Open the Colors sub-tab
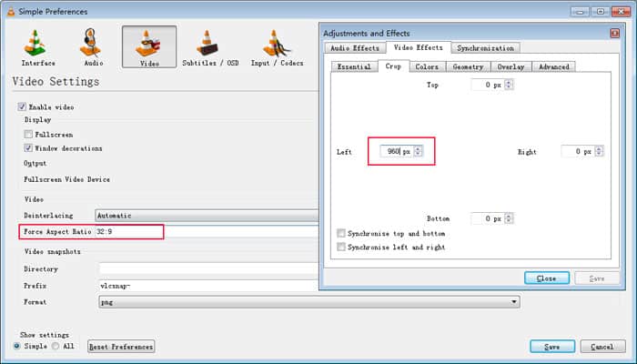637x364 pixels. 427,66
